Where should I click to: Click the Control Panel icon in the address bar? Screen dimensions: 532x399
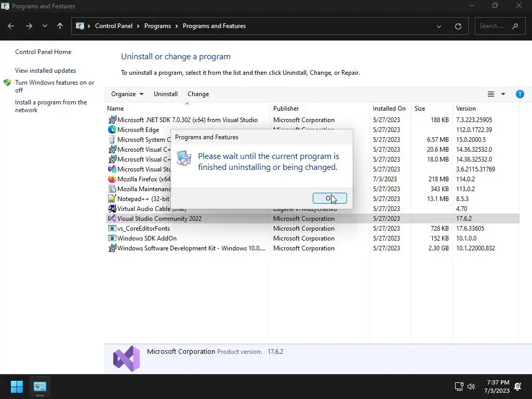point(79,26)
